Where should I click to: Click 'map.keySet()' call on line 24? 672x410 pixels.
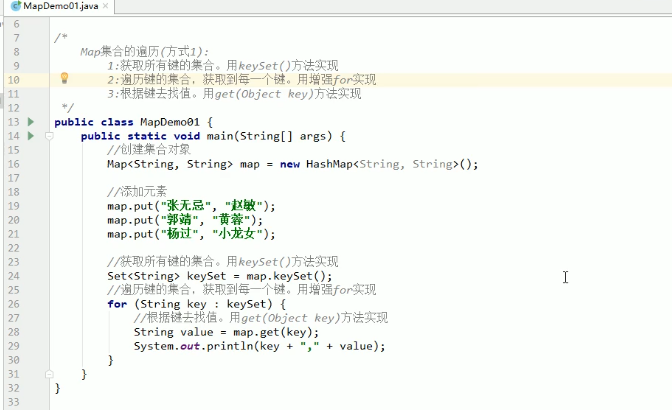click(286, 276)
